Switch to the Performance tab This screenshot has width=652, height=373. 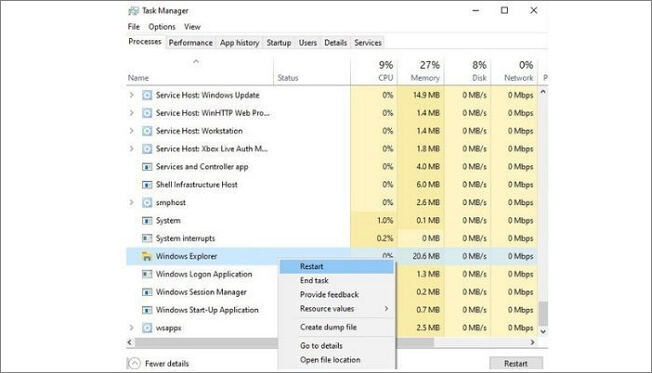pos(190,42)
